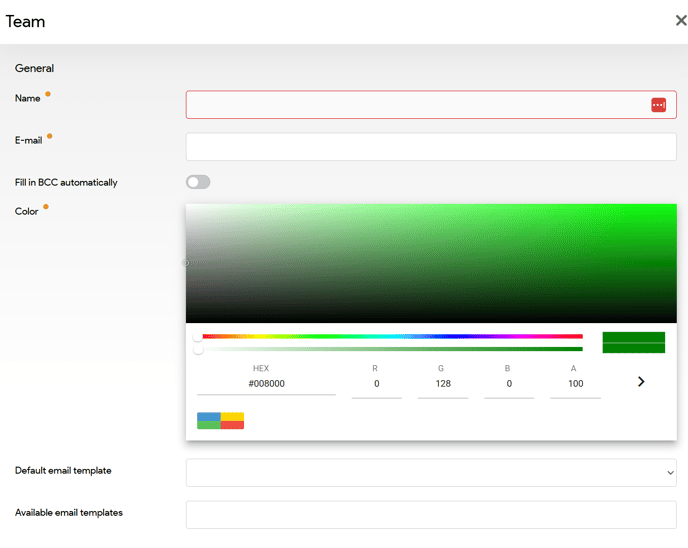Click the G value field
The width and height of the screenshot is (688, 548).
(442, 384)
